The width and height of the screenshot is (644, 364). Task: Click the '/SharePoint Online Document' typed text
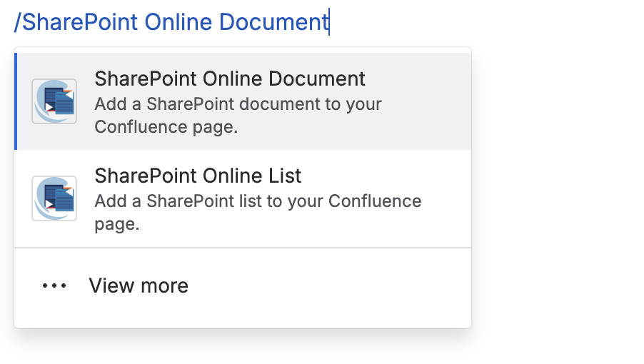click(171, 22)
